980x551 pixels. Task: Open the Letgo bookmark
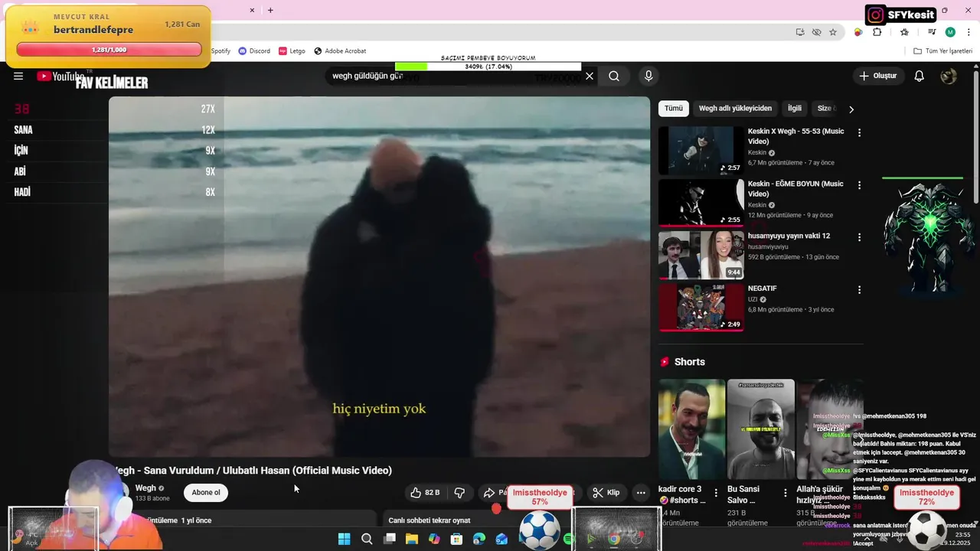coord(292,51)
